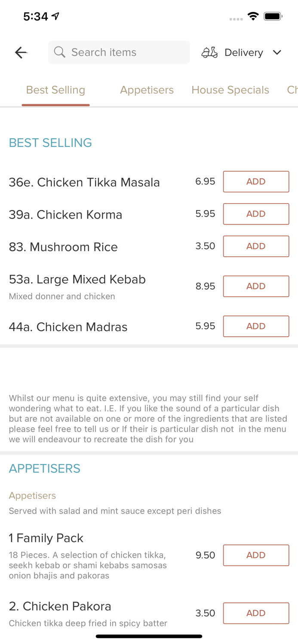
Task: Add the Family Pack appetiser
Action: pos(256,555)
